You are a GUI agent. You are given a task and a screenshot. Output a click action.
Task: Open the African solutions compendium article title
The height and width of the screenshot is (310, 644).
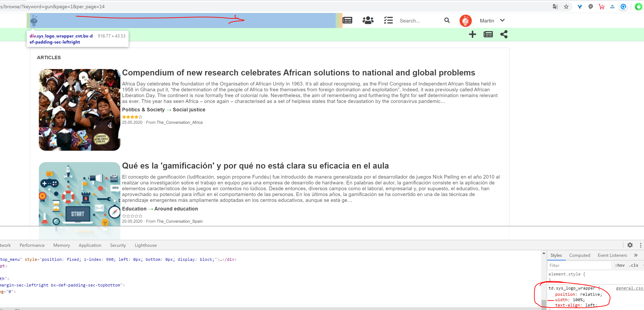(298, 73)
